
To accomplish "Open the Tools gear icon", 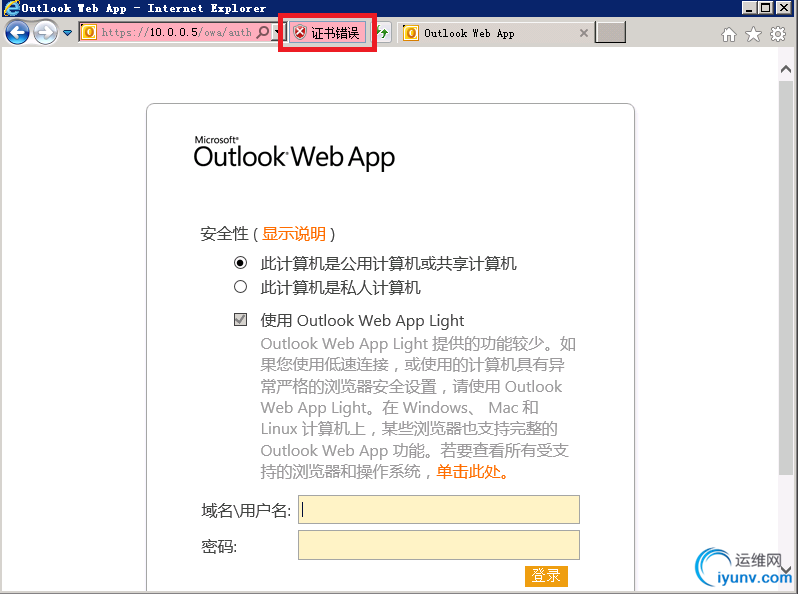I will click(778, 34).
